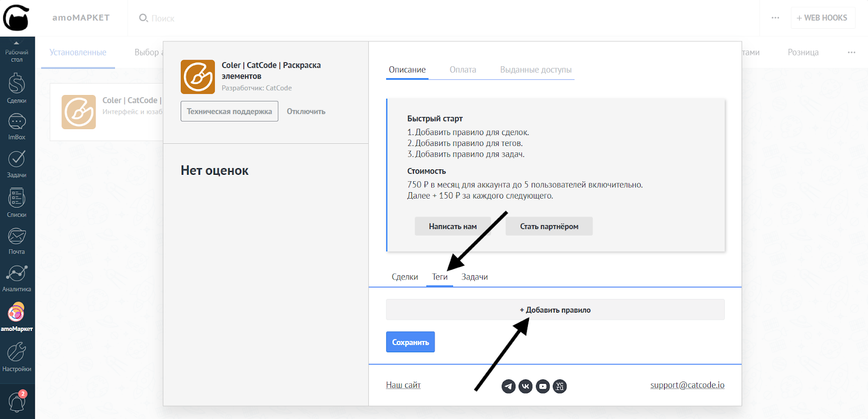Open Списки sidebar section
This screenshot has width=868, height=419.
17,202
